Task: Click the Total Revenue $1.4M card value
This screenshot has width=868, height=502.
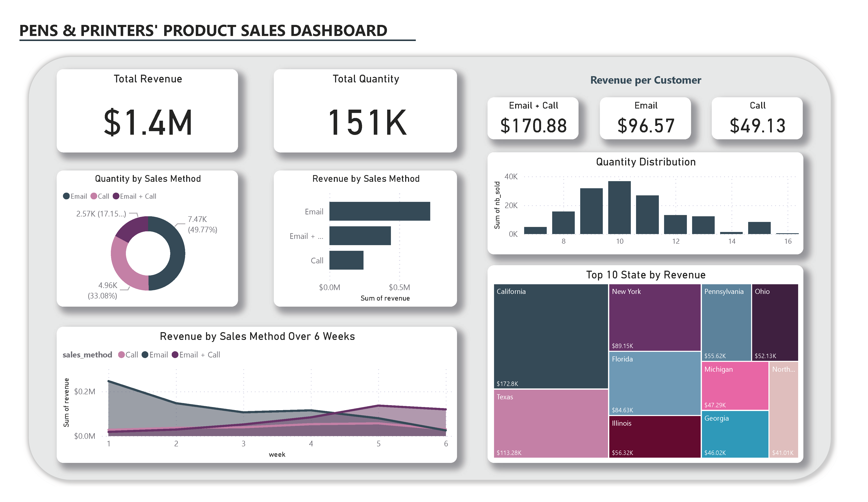Action: pos(148,123)
